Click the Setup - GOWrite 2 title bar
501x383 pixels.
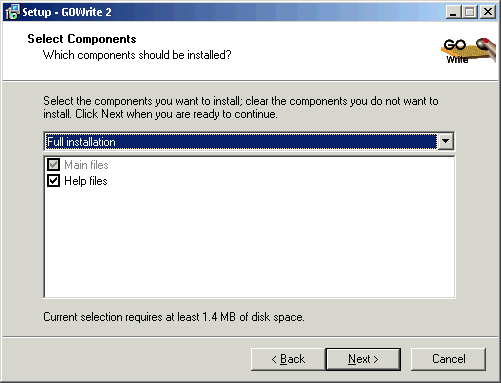click(233, 12)
